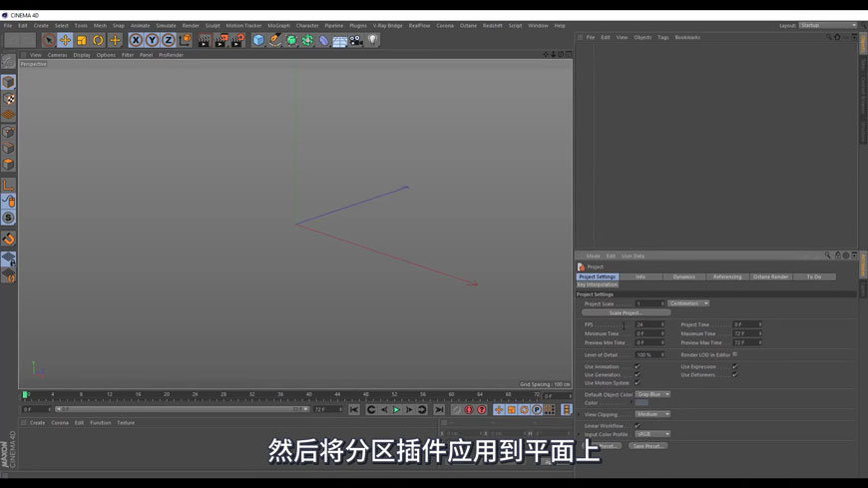Toggle Use Deformers checkbox
This screenshot has width=868, height=488.
tap(735, 375)
